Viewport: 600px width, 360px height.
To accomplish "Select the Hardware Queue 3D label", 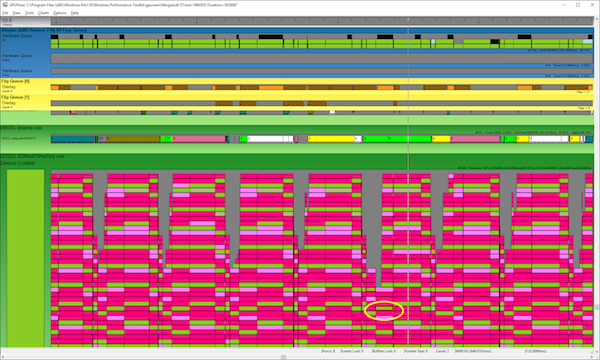I will (x=17, y=37).
